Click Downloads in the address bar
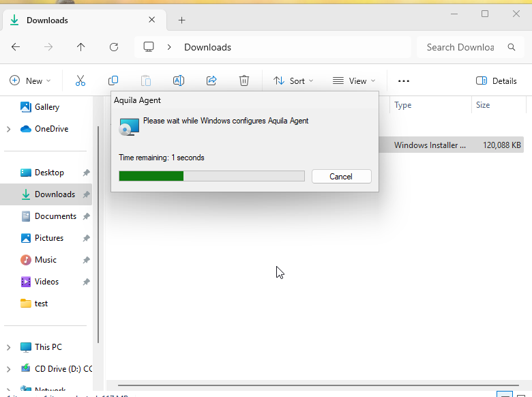The width and height of the screenshot is (532, 397). coord(207,47)
